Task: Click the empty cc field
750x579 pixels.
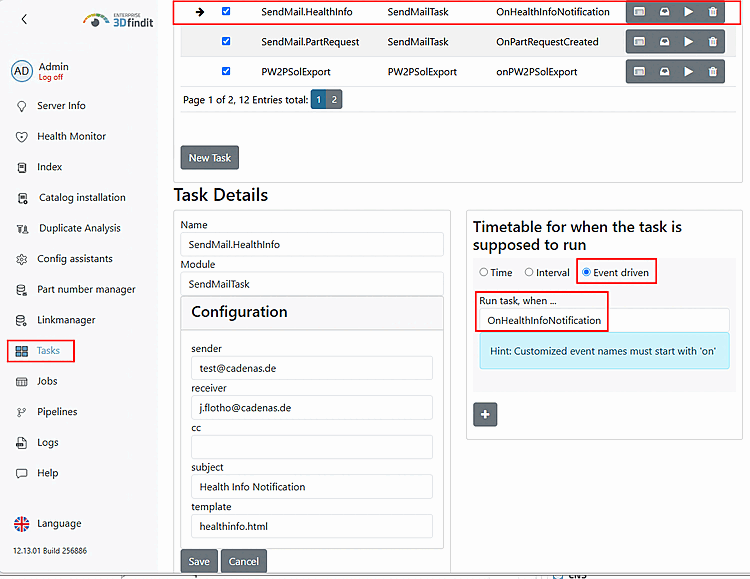Action: click(312, 447)
